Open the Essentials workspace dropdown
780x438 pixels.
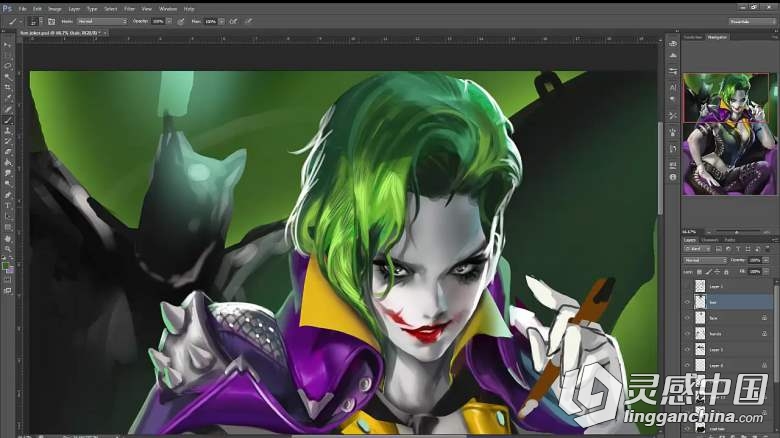(752, 21)
